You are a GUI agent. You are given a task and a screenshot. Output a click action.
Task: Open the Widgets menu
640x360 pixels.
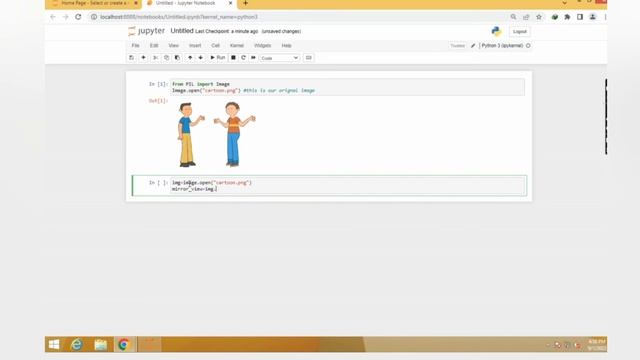click(262, 46)
